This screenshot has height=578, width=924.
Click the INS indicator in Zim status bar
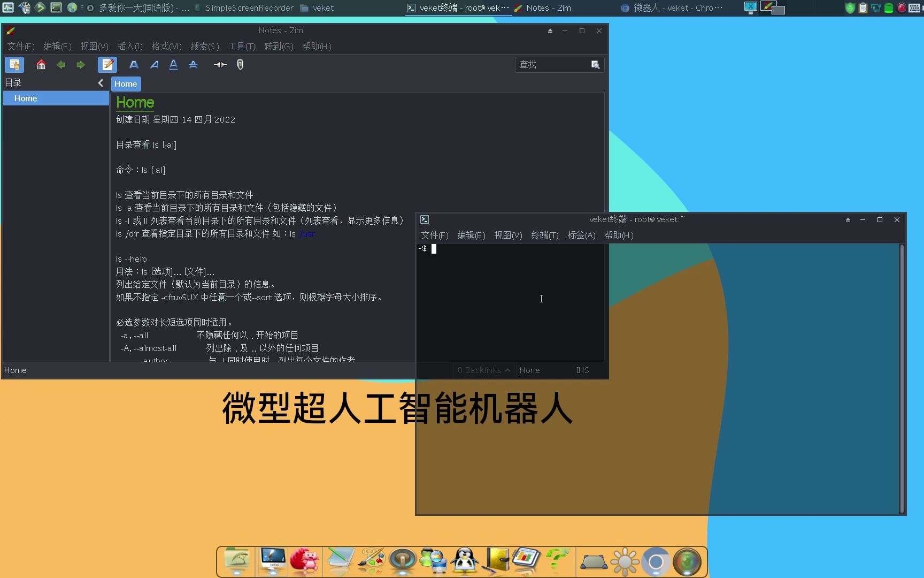point(582,370)
